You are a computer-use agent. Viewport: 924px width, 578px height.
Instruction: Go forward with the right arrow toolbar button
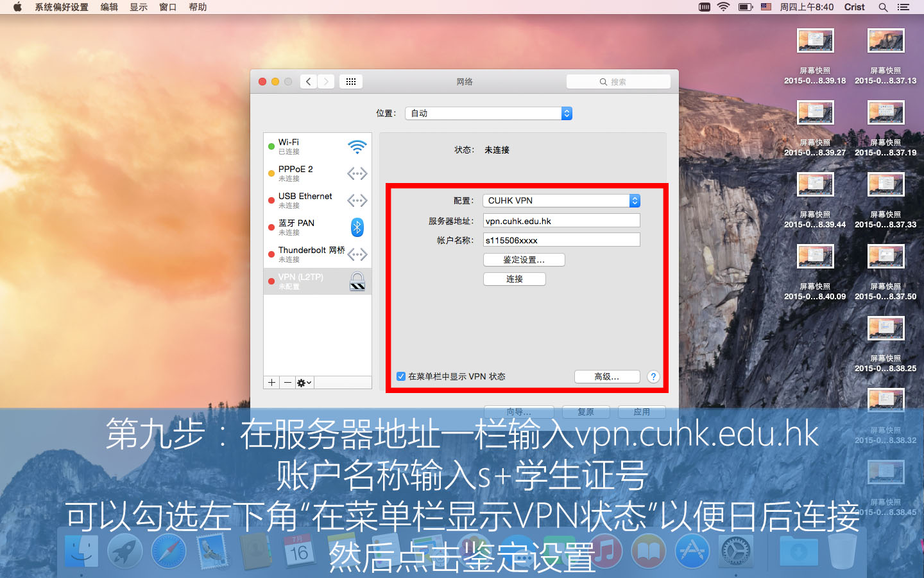[326, 82]
